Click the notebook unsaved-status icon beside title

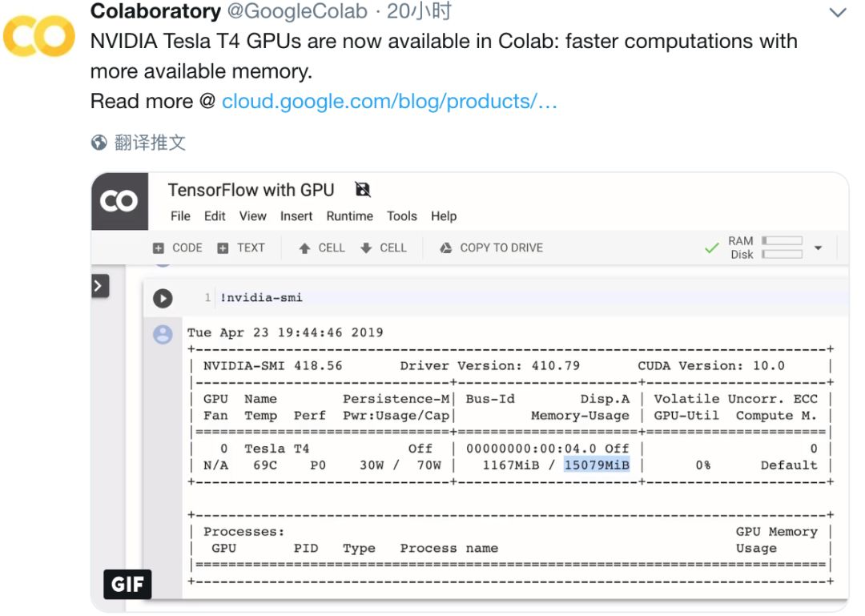[363, 190]
